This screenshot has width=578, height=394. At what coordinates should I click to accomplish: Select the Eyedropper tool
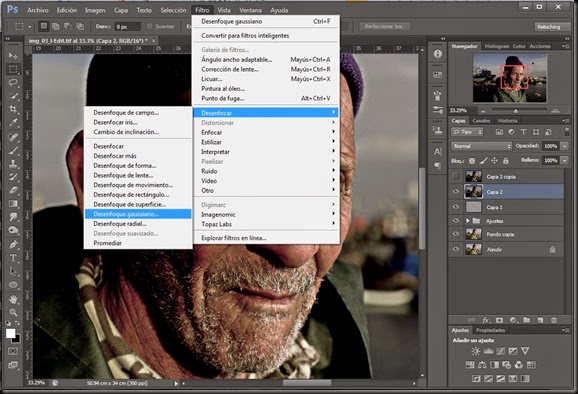coord(13,122)
